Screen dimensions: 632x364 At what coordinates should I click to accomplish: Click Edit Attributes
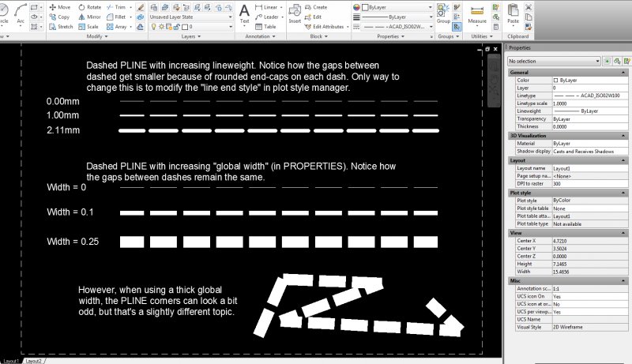tap(325, 27)
